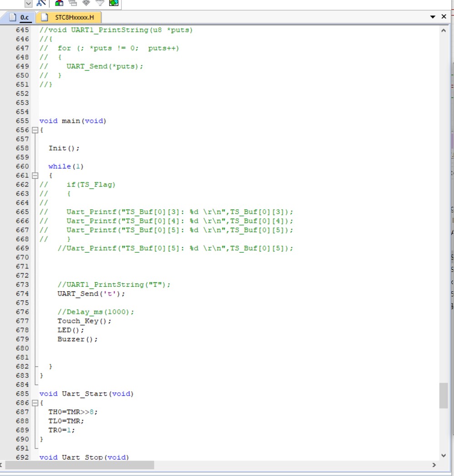Click the vertical scrollbar thumb
The height and width of the screenshot is (476, 454).
click(444, 396)
